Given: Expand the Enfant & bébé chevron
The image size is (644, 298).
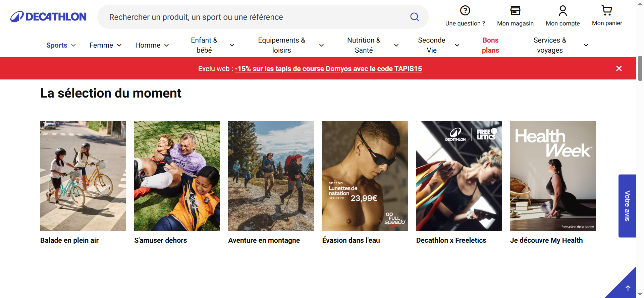Looking at the screenshot, I should click(x=232, y=45).
